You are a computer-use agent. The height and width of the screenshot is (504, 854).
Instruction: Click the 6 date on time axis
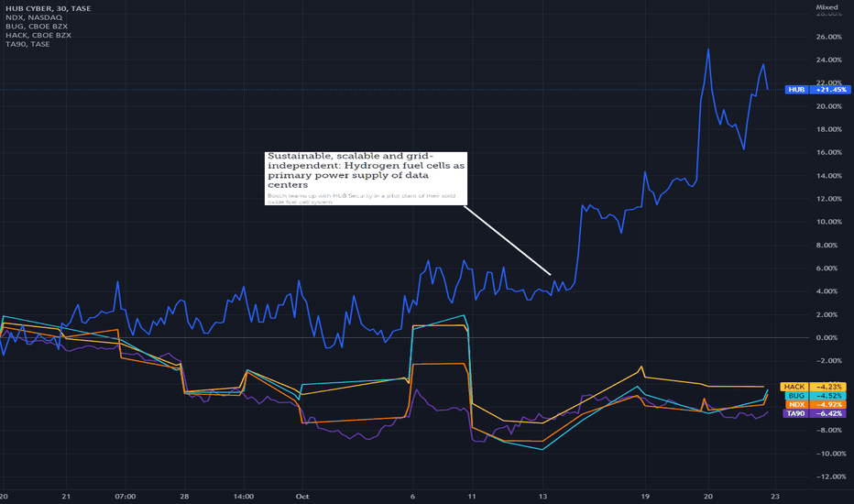point(412,497)
